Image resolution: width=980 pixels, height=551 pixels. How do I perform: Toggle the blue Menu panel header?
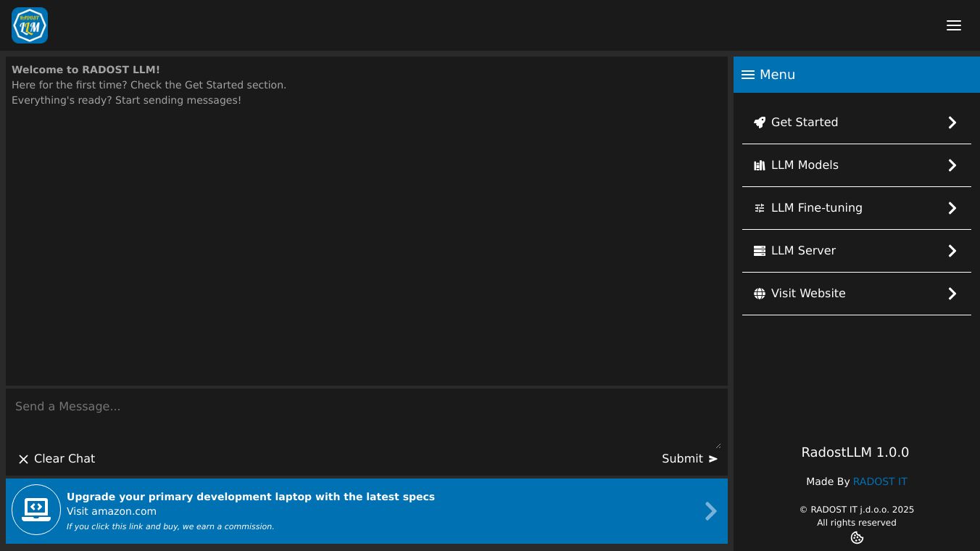tap(856, 75)
